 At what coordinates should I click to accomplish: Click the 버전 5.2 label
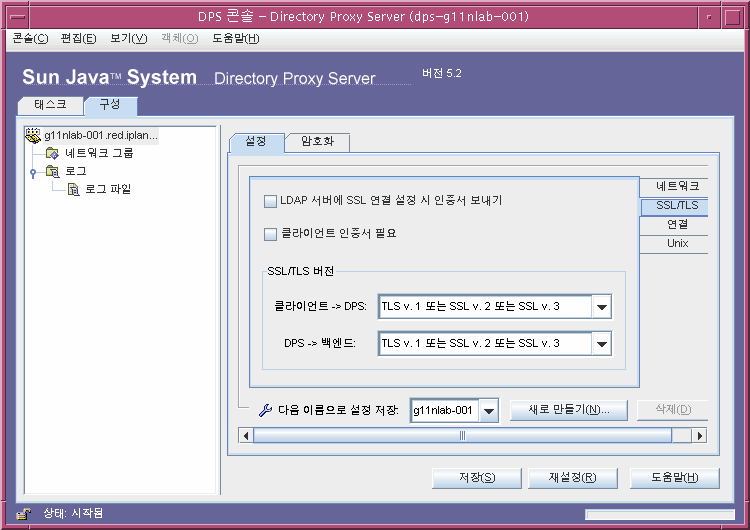(x=441, y=74)
